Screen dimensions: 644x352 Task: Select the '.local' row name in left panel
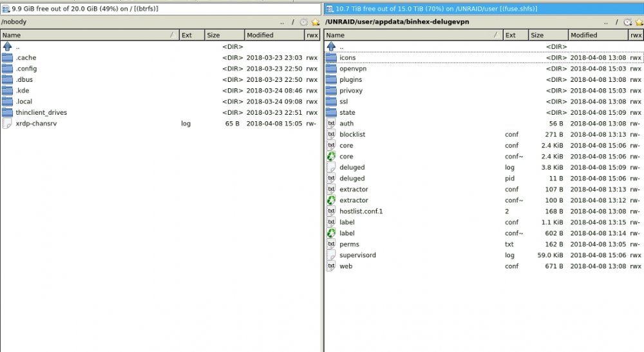click(x=24, y=102)
